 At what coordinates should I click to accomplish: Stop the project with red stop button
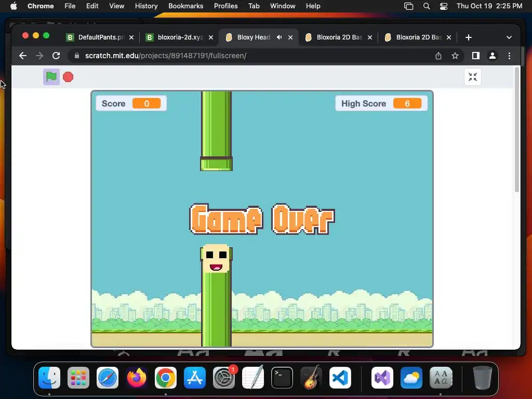point(68,77)
